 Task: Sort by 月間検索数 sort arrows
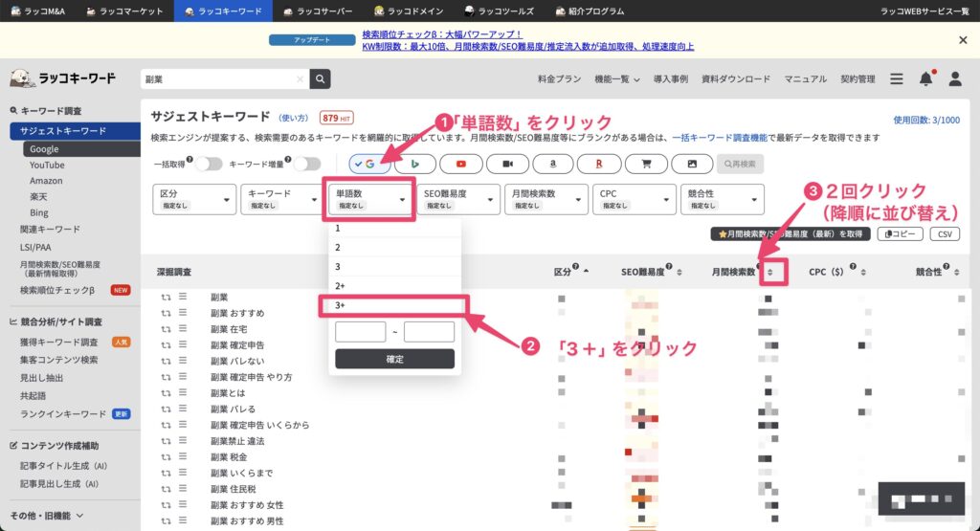pyautogui.click(x=770, y=273)
